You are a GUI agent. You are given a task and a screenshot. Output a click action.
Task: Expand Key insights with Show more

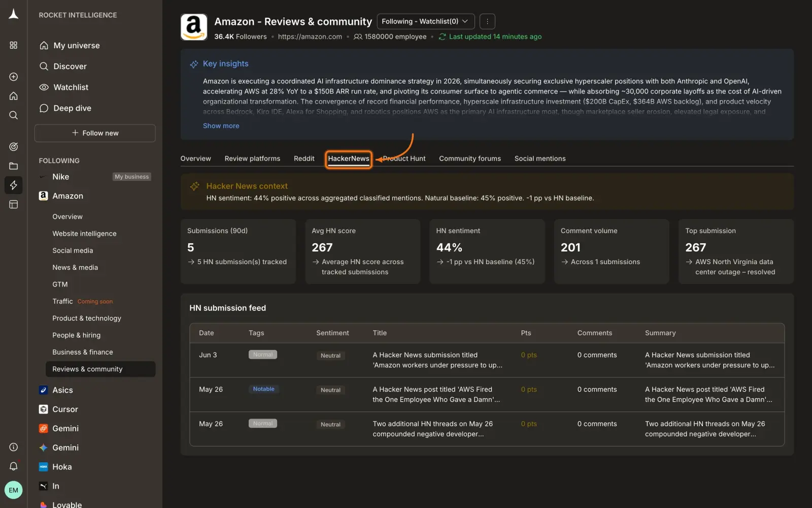coord(221,126)
